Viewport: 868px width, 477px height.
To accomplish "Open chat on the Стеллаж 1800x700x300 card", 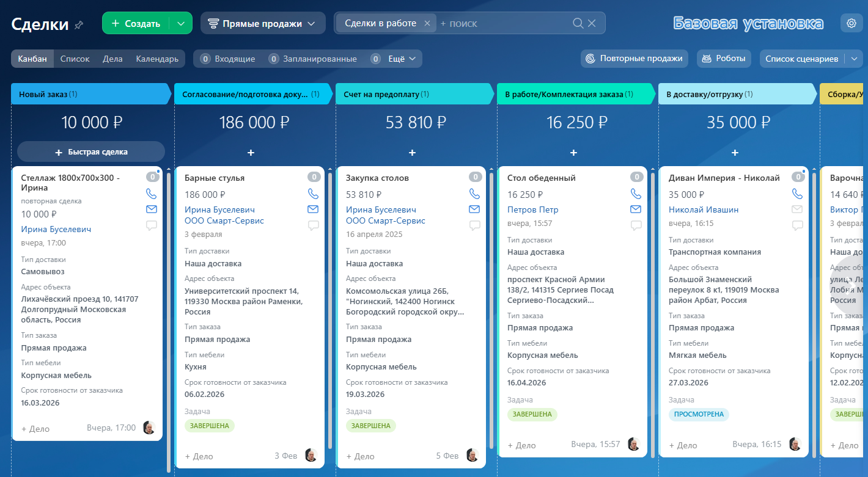I will coord(152,225).
